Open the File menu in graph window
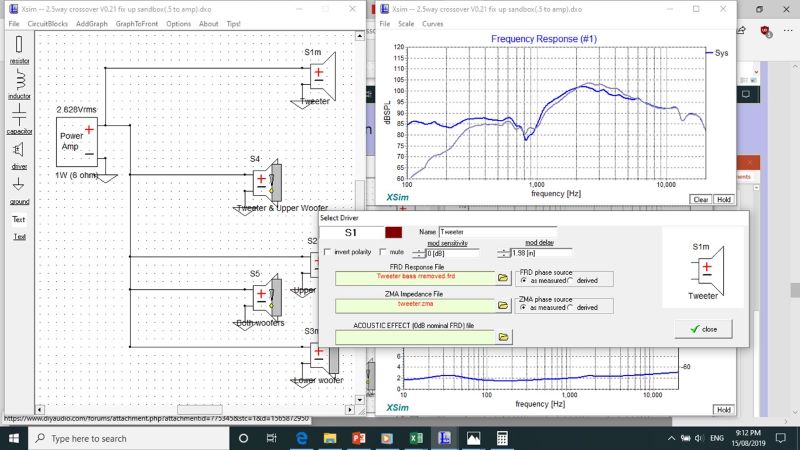Screen dimensions: 800x450 pos(385,24)
